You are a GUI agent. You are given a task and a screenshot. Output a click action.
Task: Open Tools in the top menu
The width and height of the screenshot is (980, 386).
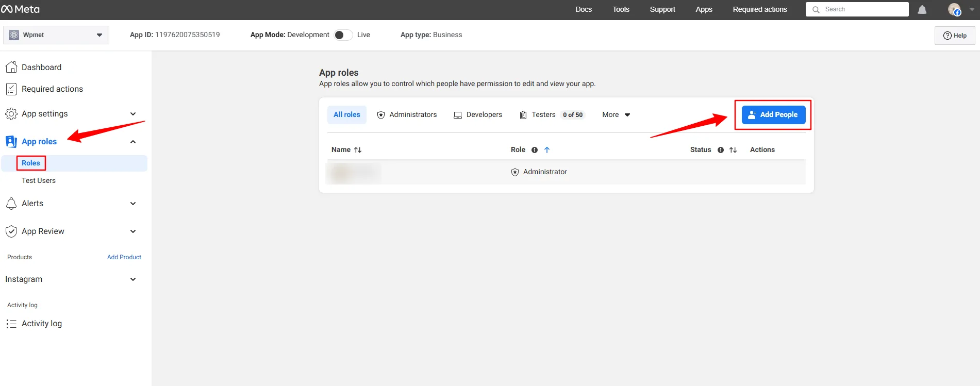coord(621,9)
